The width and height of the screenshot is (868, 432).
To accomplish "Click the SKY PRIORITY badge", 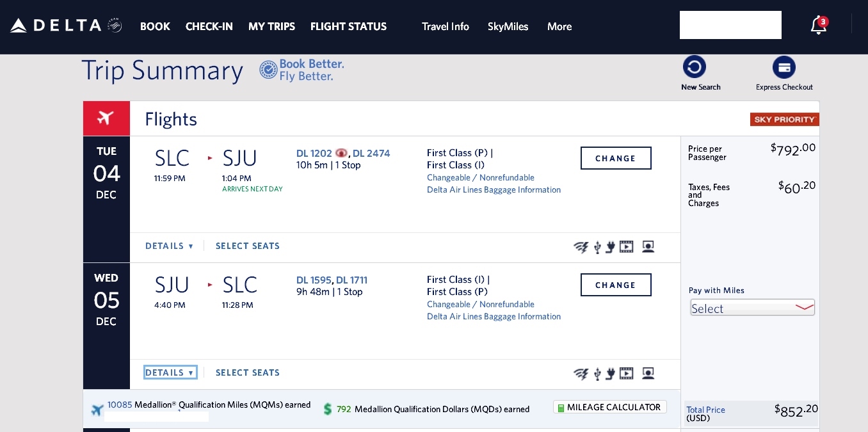I will [784, 119].
